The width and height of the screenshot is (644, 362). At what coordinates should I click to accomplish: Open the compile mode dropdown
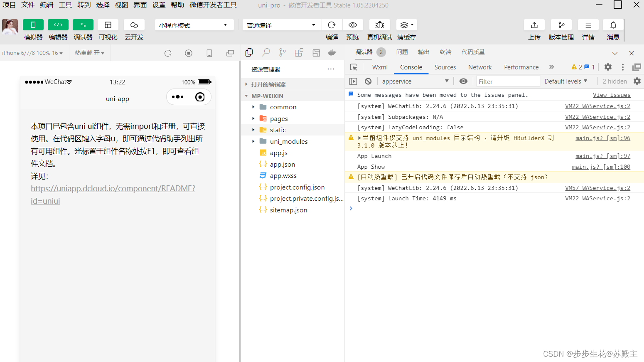point(282,25)
